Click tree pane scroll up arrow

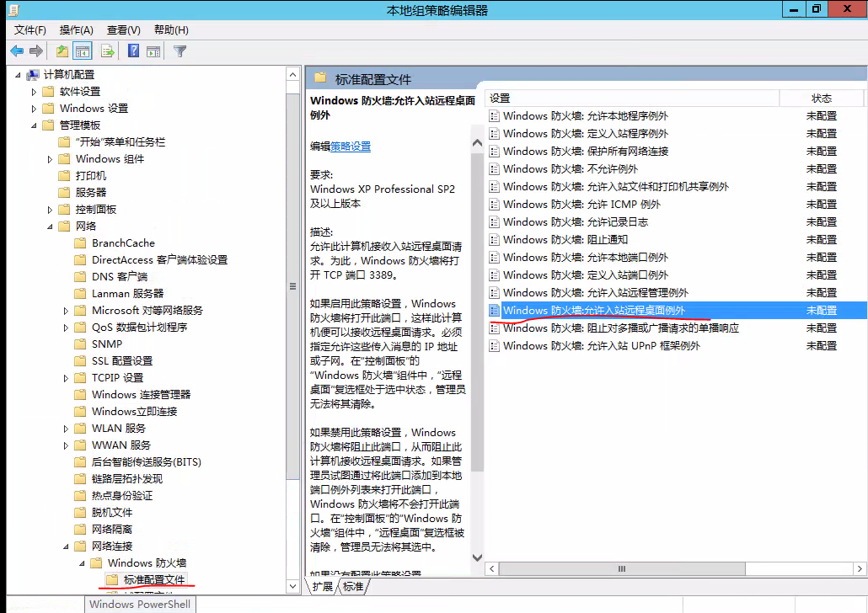[x=292, y=74]
